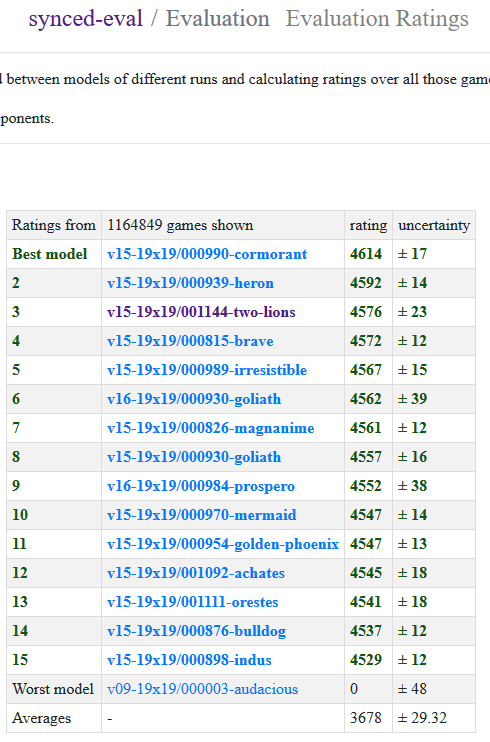490x742 pixels.
Task: Click the 'rating' column header
Action: [x=368, y=225]
